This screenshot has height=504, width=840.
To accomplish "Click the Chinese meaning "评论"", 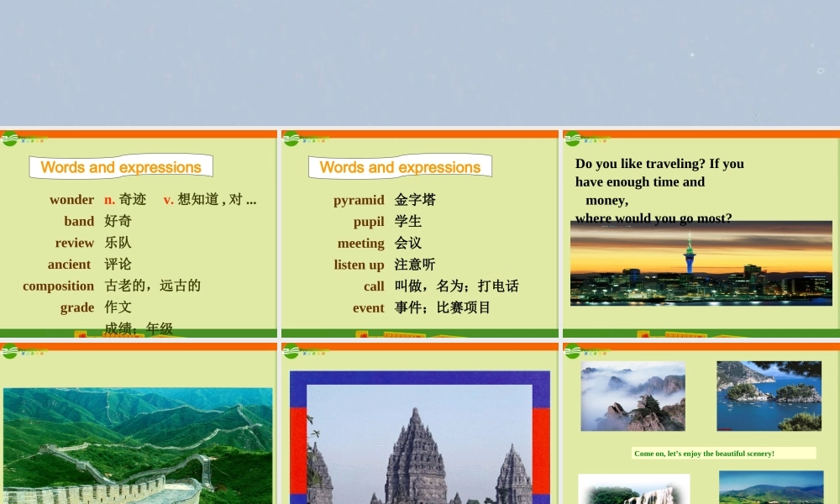I will (x=118, y=264).
